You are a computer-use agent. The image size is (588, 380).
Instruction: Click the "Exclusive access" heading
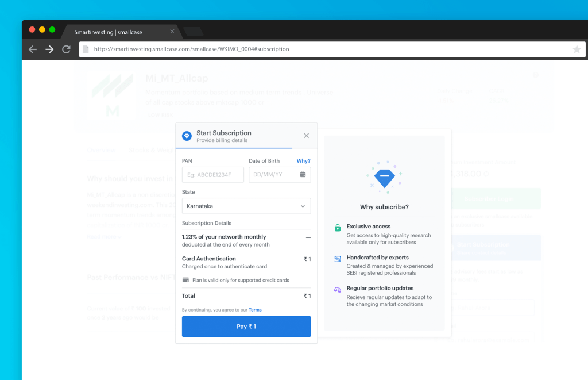[x=369, y=227]
